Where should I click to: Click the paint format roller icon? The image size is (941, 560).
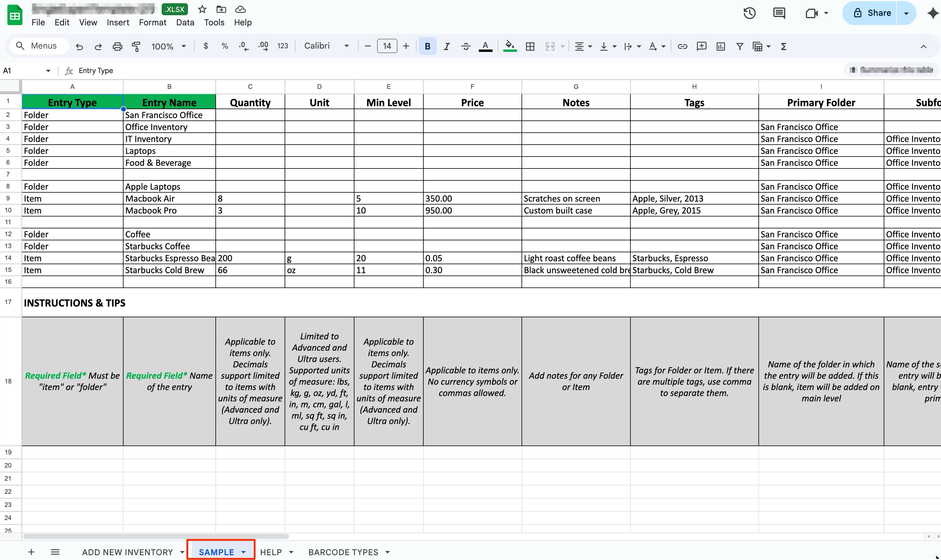(x=136, y=47)
